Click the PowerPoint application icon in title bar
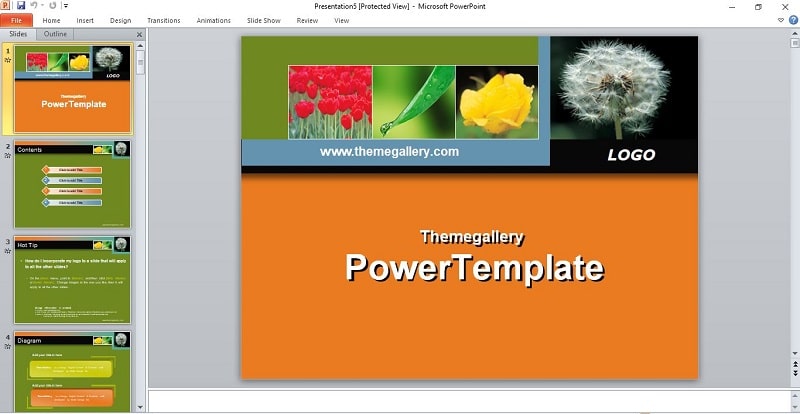Screen dimensions: 800x414 click(x=5, y=6)
